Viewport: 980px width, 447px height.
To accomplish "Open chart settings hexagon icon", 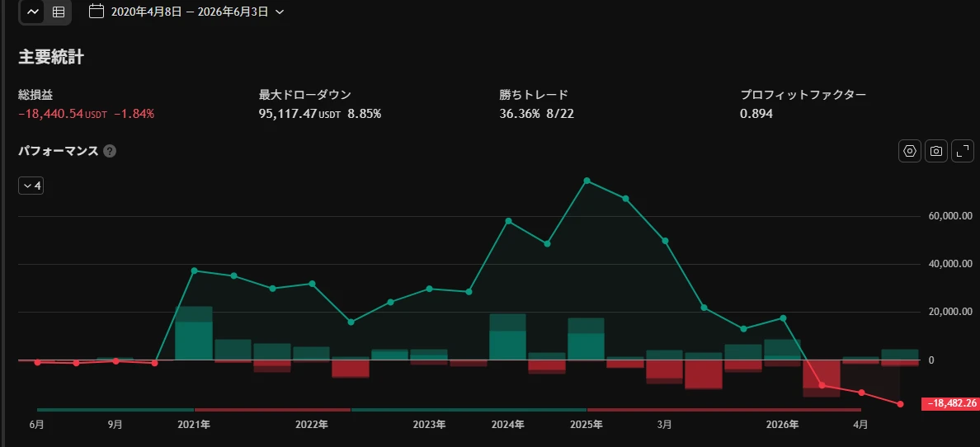I will click(910, 151).
